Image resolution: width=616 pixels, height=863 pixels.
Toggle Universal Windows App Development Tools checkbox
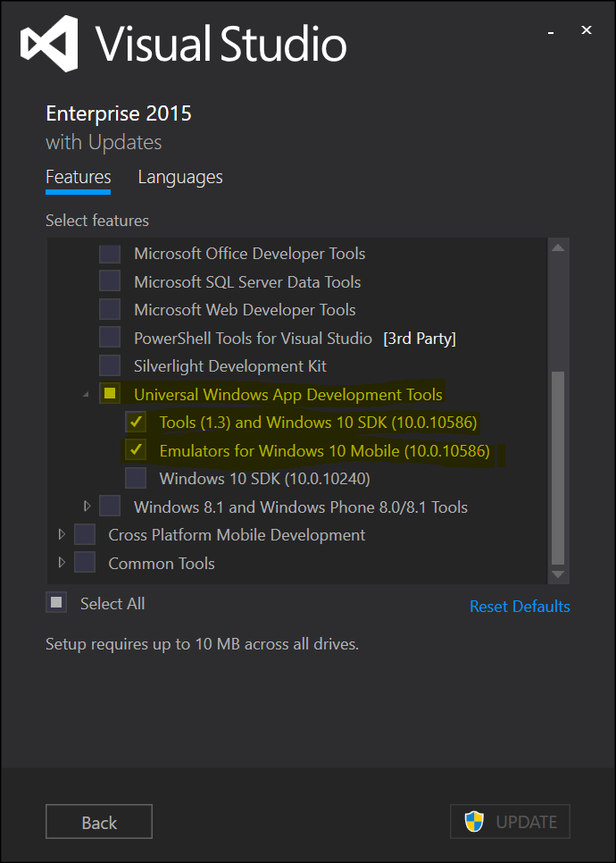(x=110, y=394)
